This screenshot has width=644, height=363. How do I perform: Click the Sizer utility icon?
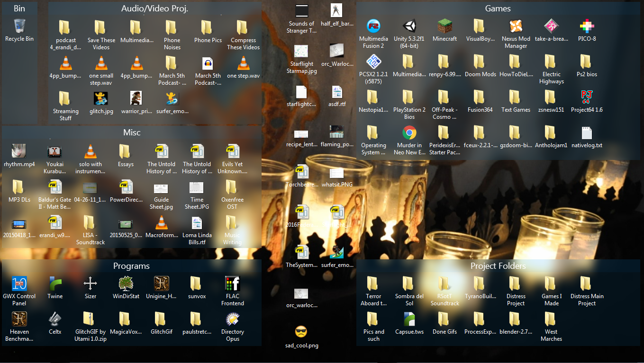pos(90,284)
